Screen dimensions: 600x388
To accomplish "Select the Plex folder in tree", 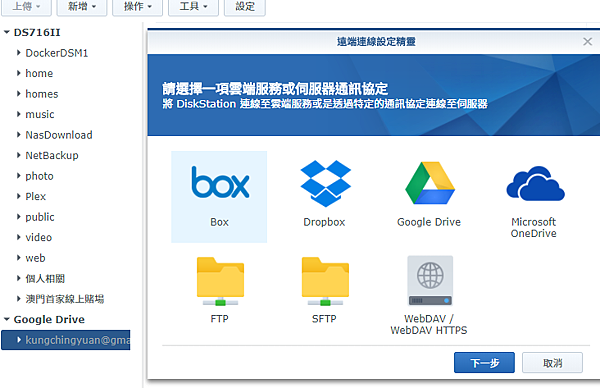I will 36,196.
